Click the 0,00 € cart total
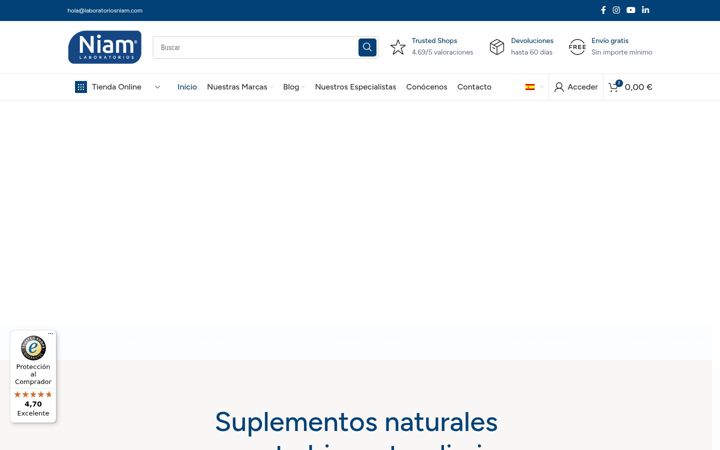This screenshot has width=720, height=450. (x=638, y=87)
